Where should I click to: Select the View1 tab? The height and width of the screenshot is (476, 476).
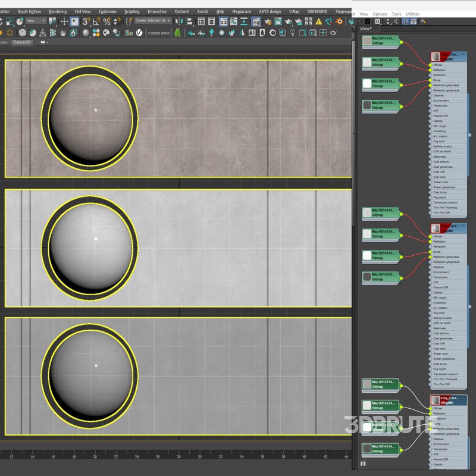click(x=366, y=28)
